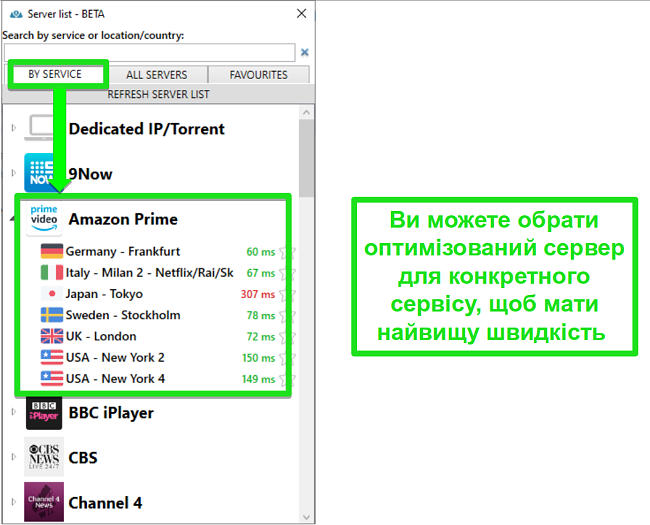Favourite the Sweden - Stockholm server star

287,315
